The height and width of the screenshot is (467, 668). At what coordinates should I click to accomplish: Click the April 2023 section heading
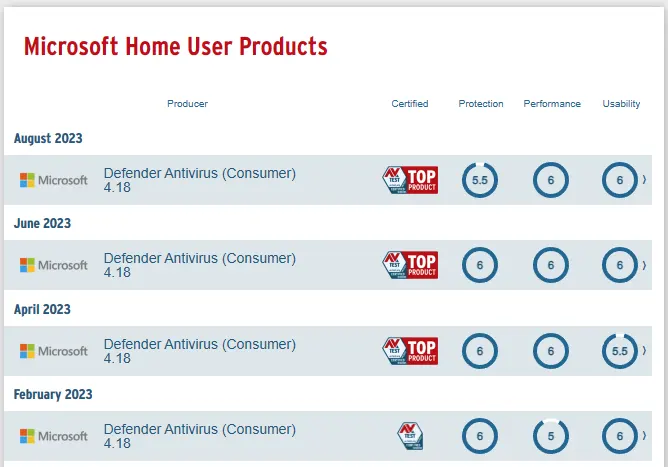tap(42, 309)
